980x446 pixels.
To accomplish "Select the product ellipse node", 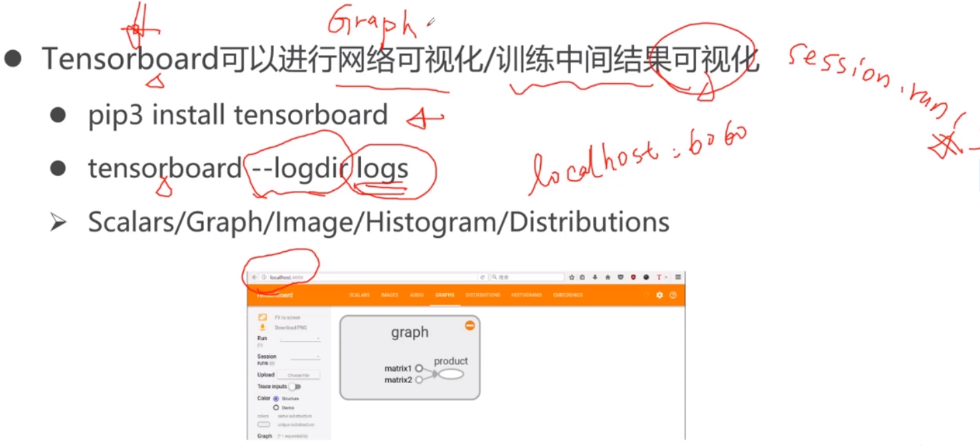I will pyautogui.click(x=451, y=374).
